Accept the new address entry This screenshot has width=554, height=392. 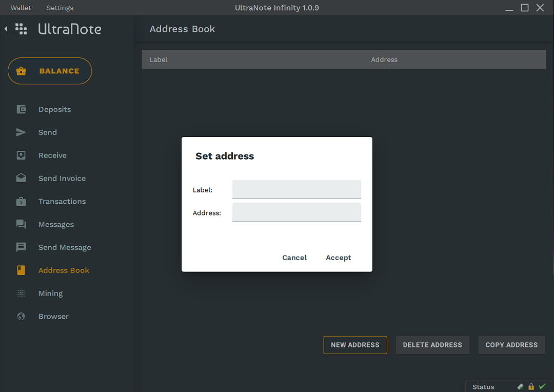click(339, 258)
